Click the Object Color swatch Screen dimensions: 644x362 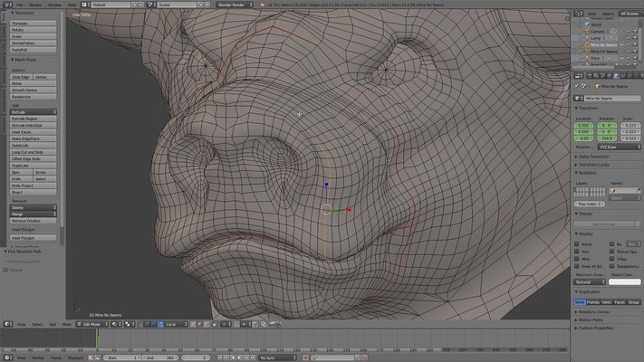625,283
